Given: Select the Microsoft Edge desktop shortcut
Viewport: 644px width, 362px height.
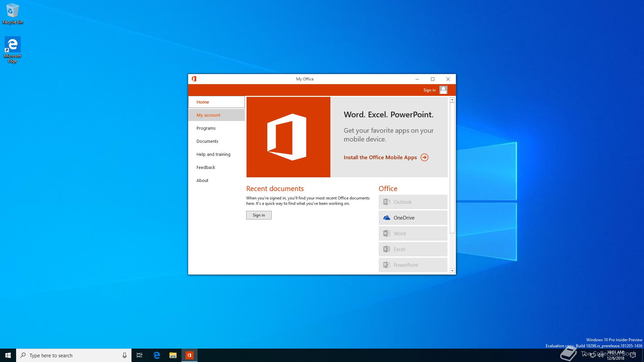Looking at the screenshot, I should (12, 50).
